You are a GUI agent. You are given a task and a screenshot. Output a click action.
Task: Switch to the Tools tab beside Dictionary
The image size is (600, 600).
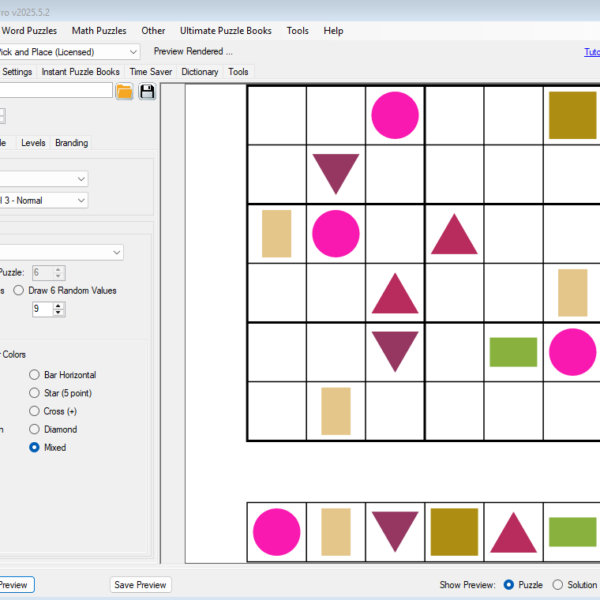(x=238, y=72)
